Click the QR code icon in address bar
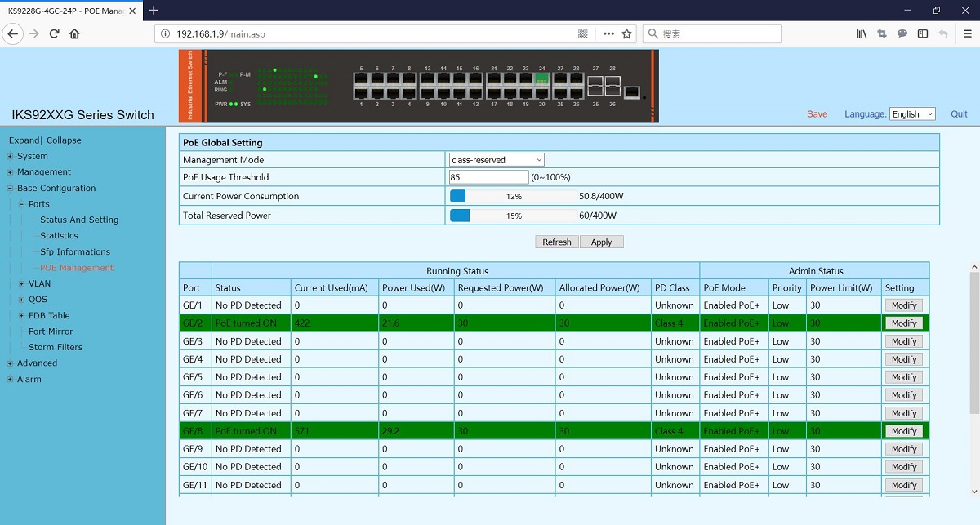The image size is (980, 525). click(x=583, y=33)
